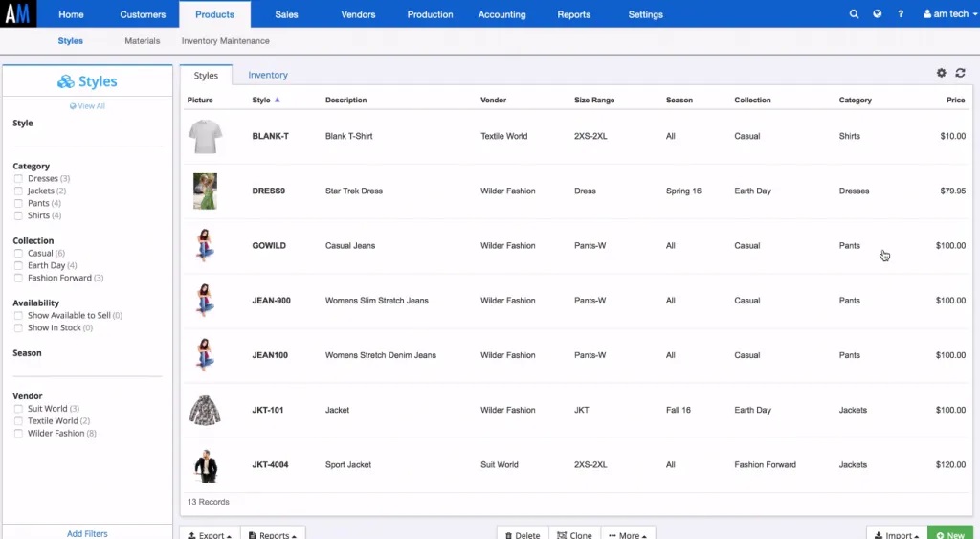Image resolution: width=980 pixels, height=539 pixels.
Task: Open the Export dropdown
Action: pos(210,534)
